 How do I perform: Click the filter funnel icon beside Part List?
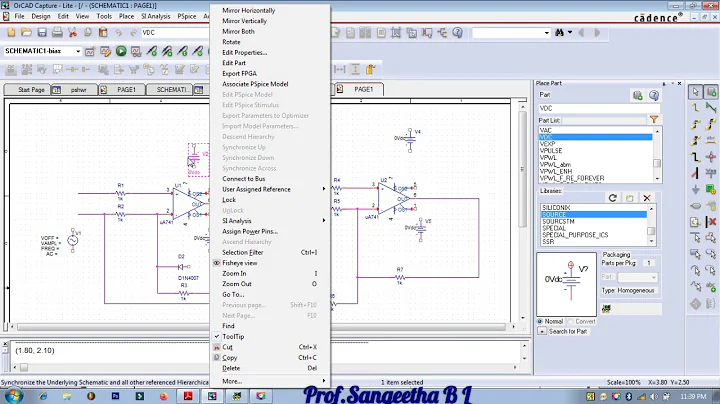pyautogui.click(x=654, y=120)
